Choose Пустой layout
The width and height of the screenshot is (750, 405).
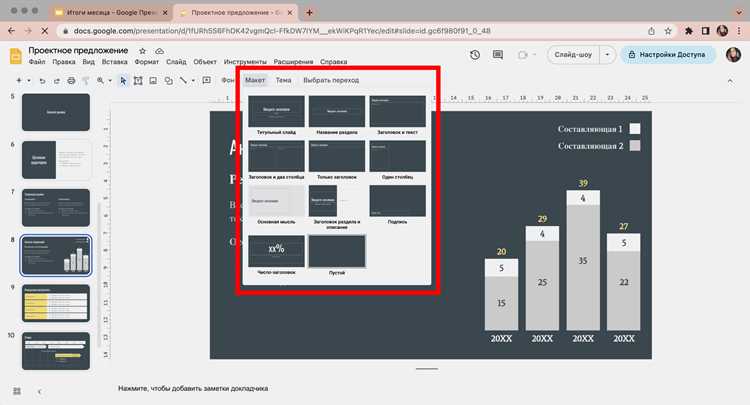coord(337,255)
